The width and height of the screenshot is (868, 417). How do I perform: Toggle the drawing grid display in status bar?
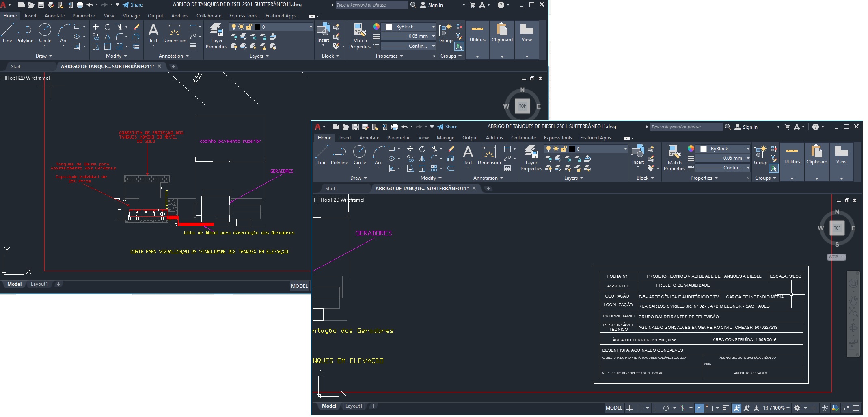[x=629, y=408]
